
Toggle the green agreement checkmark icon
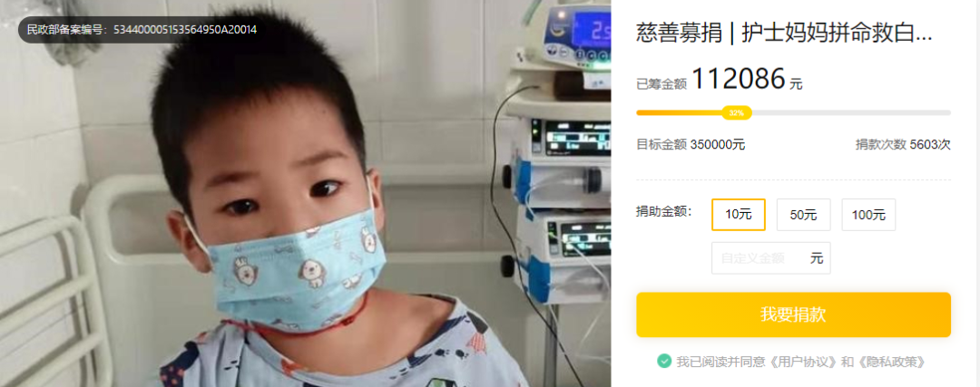[663, 361]
